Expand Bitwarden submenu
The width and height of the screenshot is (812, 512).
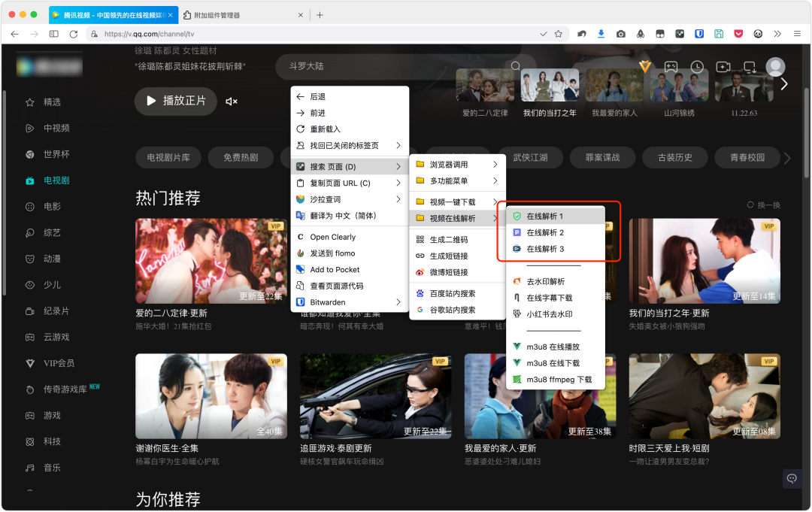(350, 302)
